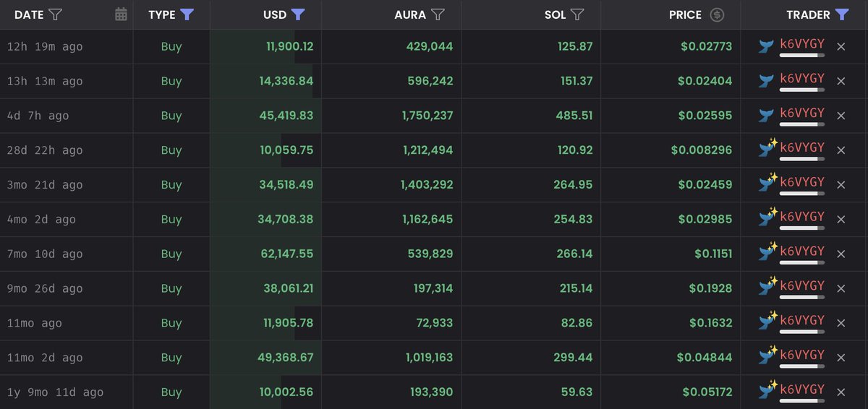868x409 pixels.
Task: Click the whale icon in the 4d 7h ago row
Action: pyautogui.click(x=766, y=116)
